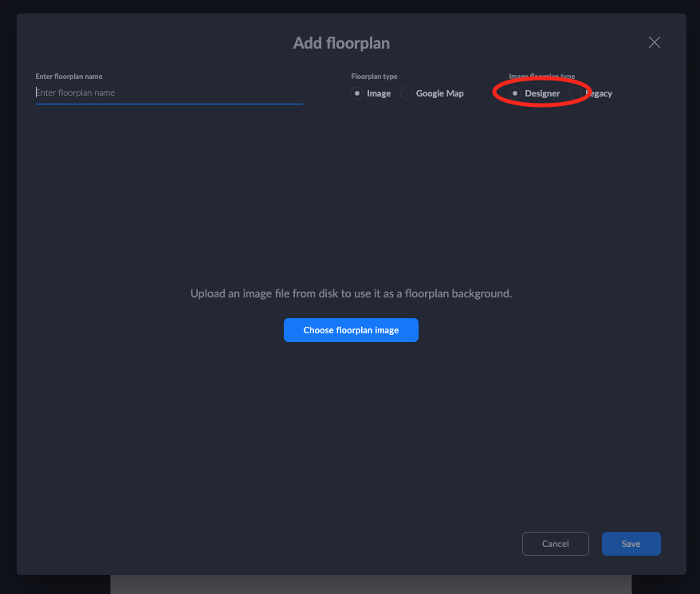Select the Designer radio button circle
Screen dimensions: 700x594
(514, 93)
